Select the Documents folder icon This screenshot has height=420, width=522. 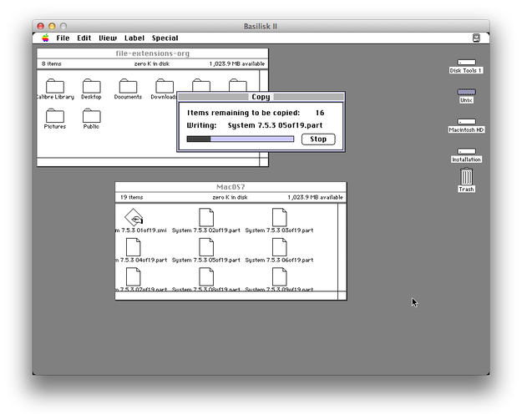pyautogui.click(x=128, y=86)
